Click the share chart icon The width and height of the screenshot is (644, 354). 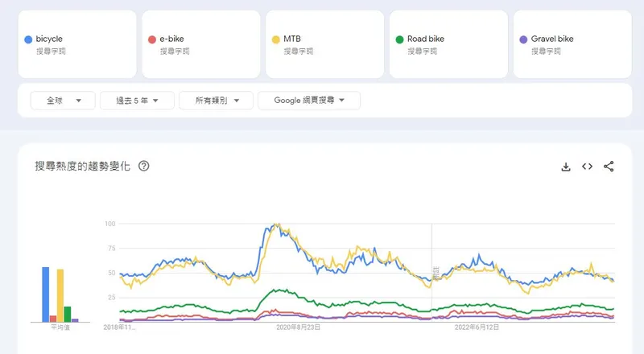pyautogui.click(x=609, y=167)
